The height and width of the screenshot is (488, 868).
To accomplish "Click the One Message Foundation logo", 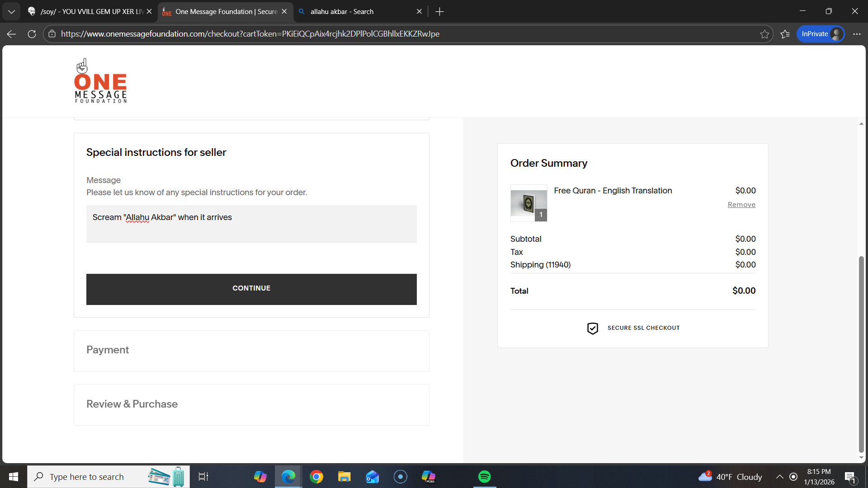I will point(100,81).
